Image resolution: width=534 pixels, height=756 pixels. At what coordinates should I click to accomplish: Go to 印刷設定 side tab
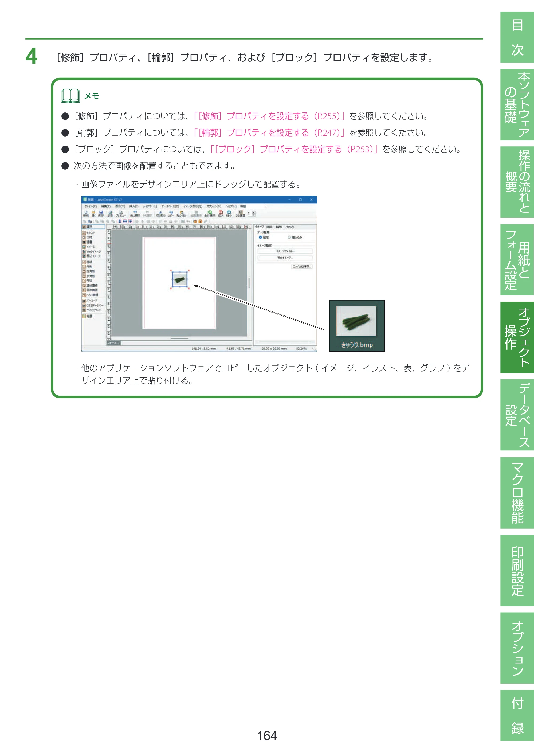(517, 570)
